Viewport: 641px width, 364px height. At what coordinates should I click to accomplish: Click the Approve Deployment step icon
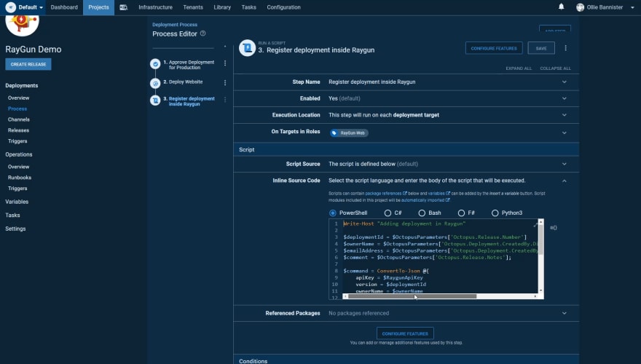point(155,64)
